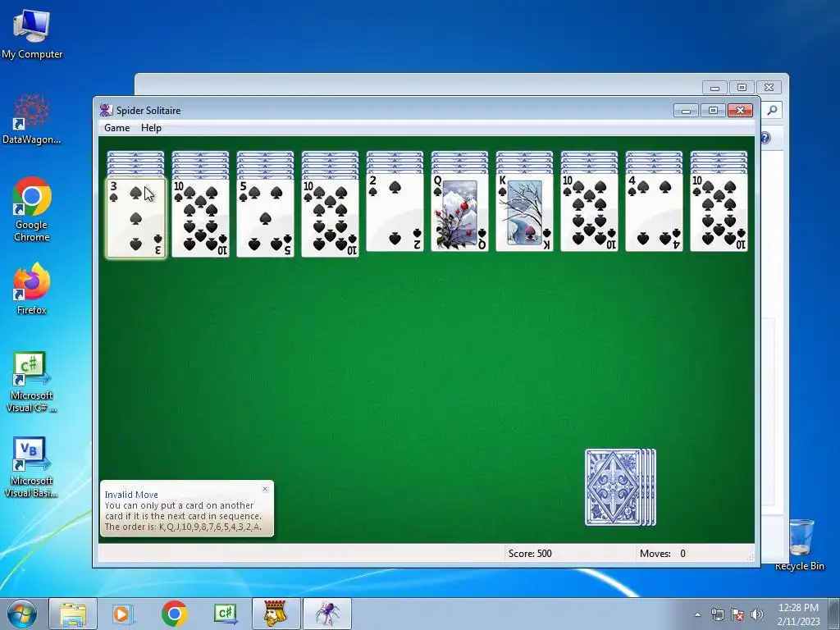The image size is (840, 630).
Task: Open My Computer desktop icon
Action: coord(32,33)
